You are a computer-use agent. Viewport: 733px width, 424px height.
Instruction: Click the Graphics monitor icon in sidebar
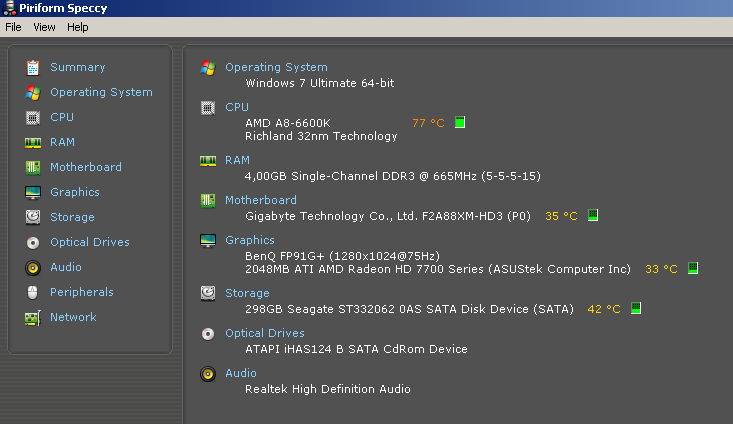coord(33,193)
